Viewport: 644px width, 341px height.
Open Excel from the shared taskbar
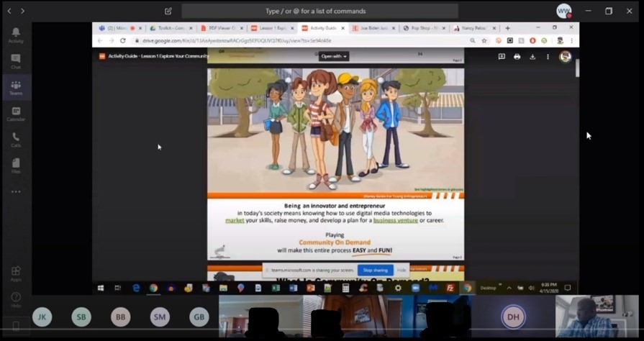276,288
